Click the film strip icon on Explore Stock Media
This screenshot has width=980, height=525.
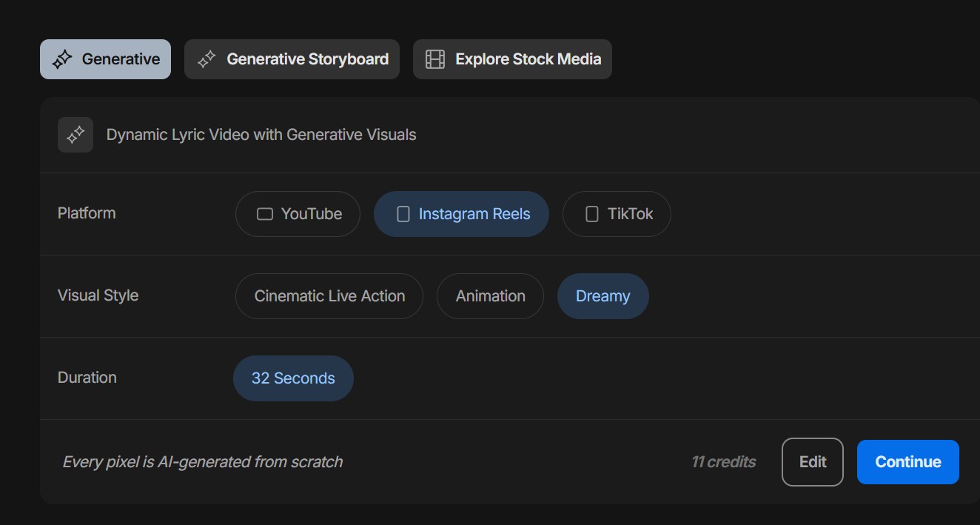(x=435, y=59)
